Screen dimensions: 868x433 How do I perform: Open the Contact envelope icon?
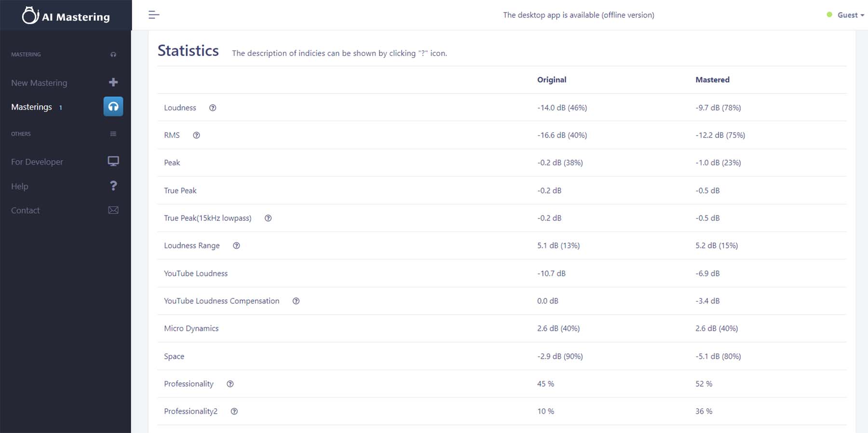113,210
